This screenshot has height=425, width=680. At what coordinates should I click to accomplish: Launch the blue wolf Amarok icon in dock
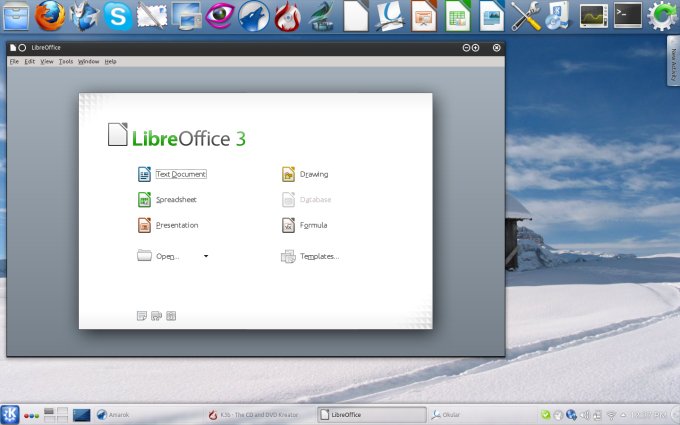(254, 16)
